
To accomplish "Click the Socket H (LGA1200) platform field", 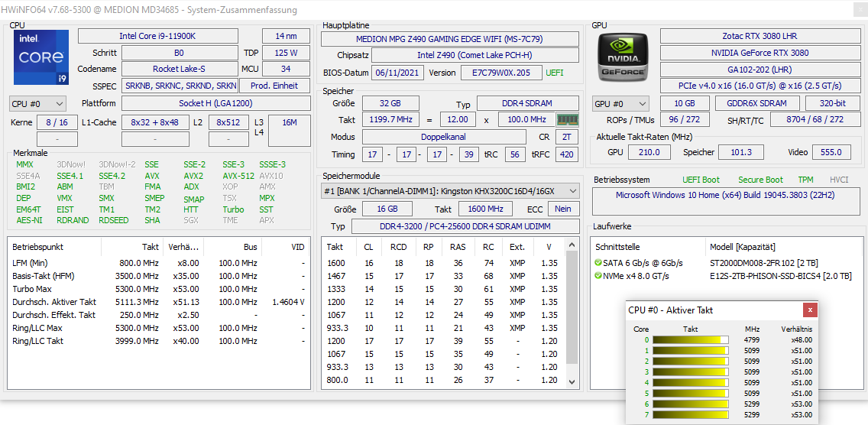I will tap(216, 104).
